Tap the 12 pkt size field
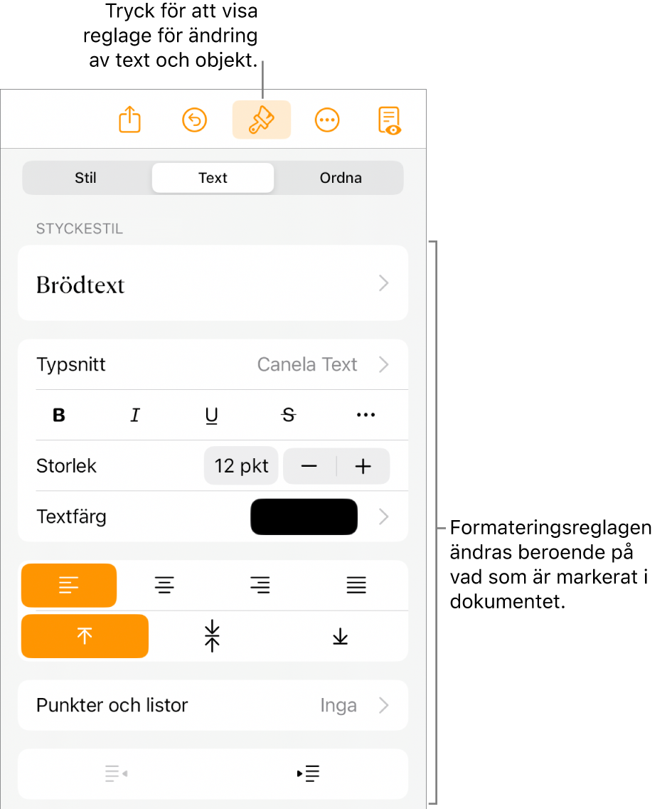 (x=241, y=466)
